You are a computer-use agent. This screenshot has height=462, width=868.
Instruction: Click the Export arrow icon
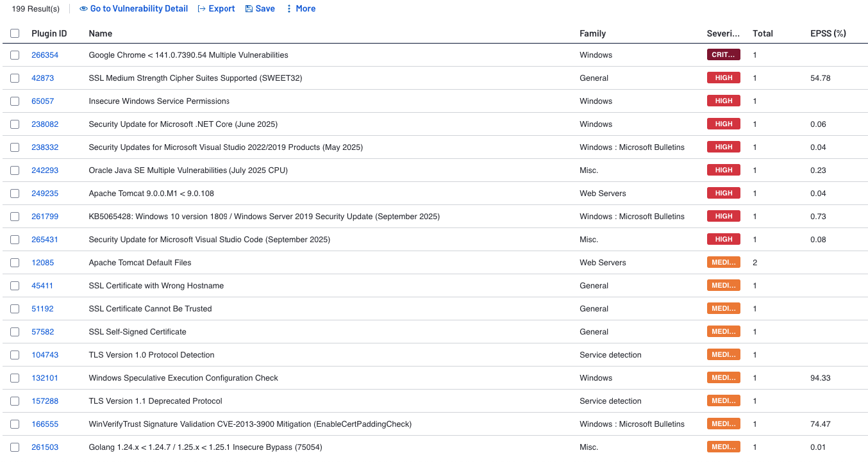coord(201,9)
